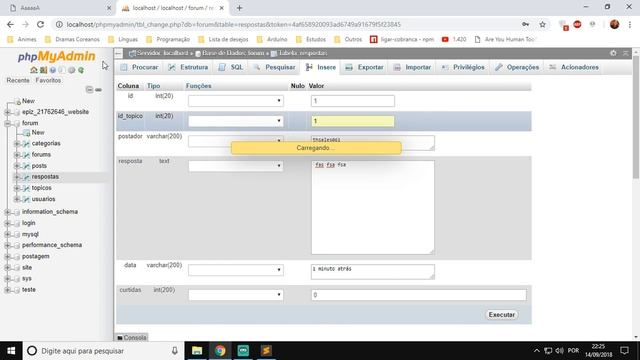
Task: Select the Insere tab
Action: (321, 67)
